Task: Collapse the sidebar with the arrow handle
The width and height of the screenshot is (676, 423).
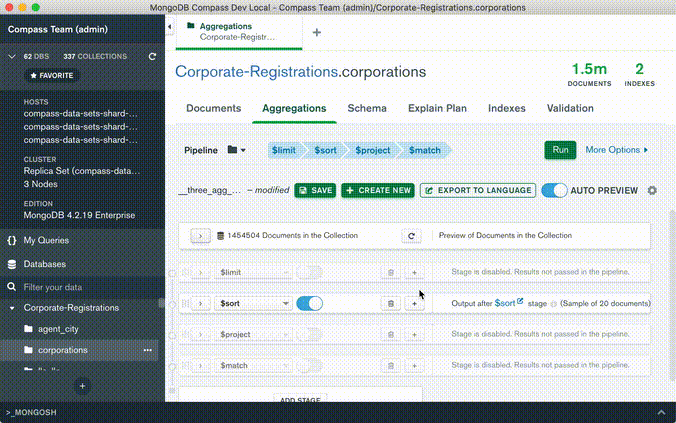Action: [x=169, y=27]
